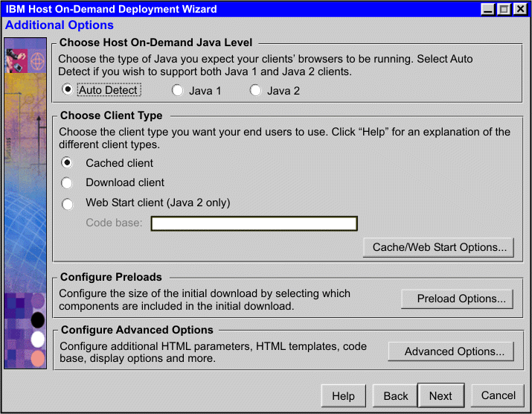Click the 'Choose Host On-Demand Java Level' heading
This screenshot has height=414, width=532.
pos(156,42)
